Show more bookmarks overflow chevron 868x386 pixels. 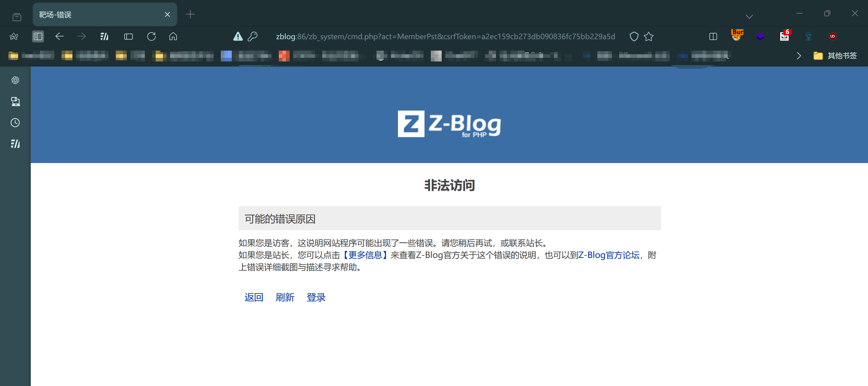click(799, 55)
